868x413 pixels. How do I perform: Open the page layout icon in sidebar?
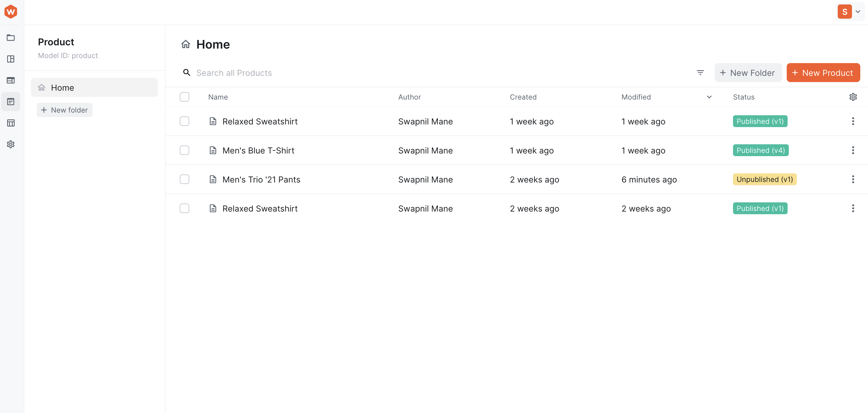click(x=11, y=59)
